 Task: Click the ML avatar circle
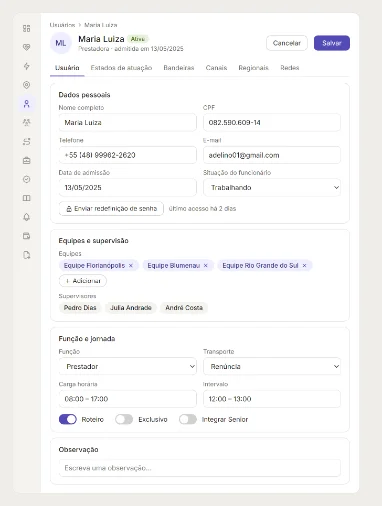[61, 43]
